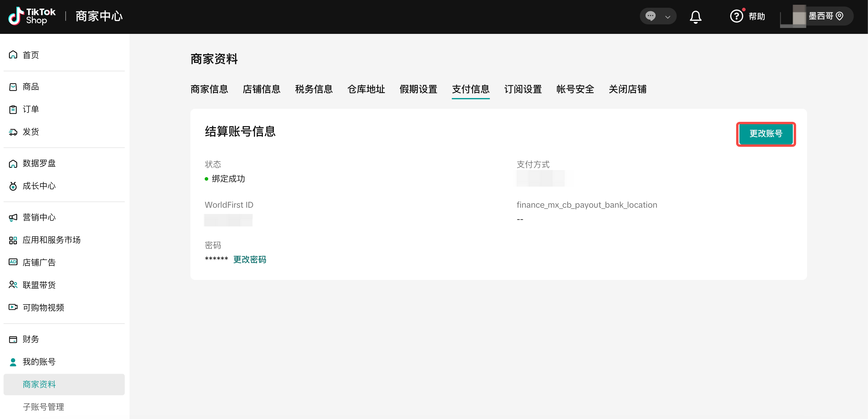Open the account security tab
Screen dimensions: 868x419
[575, 89]
